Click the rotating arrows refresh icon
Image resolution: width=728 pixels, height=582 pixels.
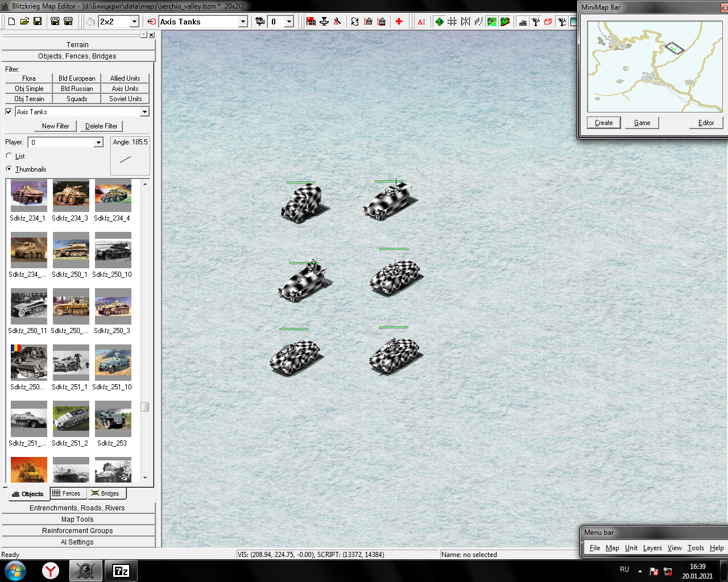tap(355, 22)
